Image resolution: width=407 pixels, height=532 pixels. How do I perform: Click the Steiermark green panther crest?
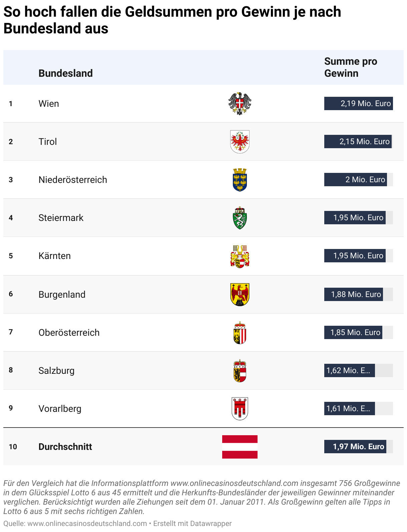240,218
